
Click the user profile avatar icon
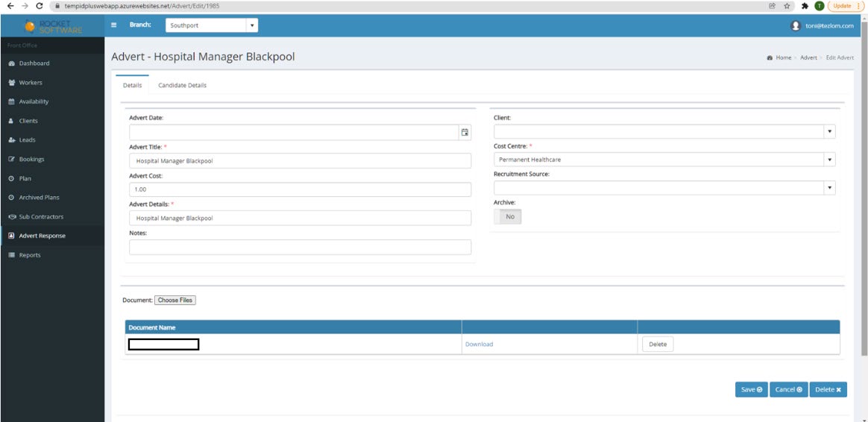795,25
